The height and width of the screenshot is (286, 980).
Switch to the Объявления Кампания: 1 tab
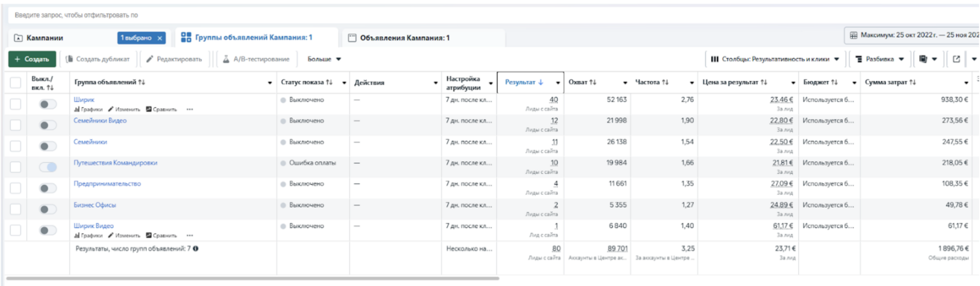point(404,38)
